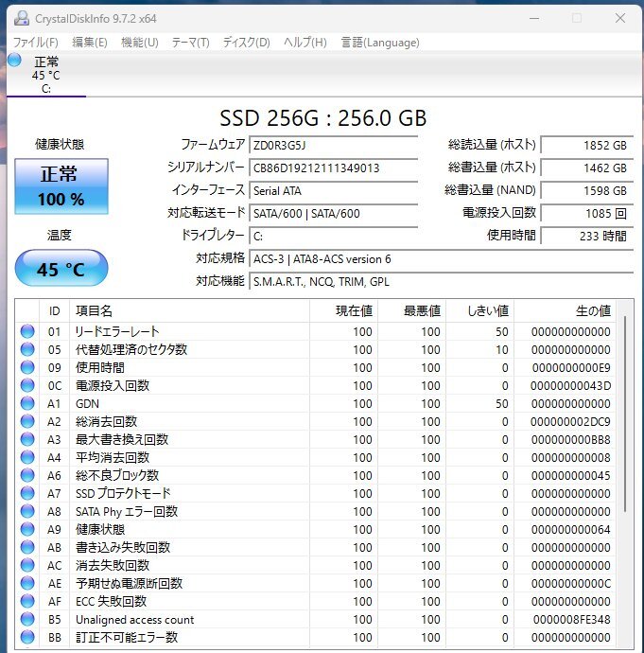Click status orb for SATA Phy エラー回数 row
The image size is (644, 653).
point(27,511)
